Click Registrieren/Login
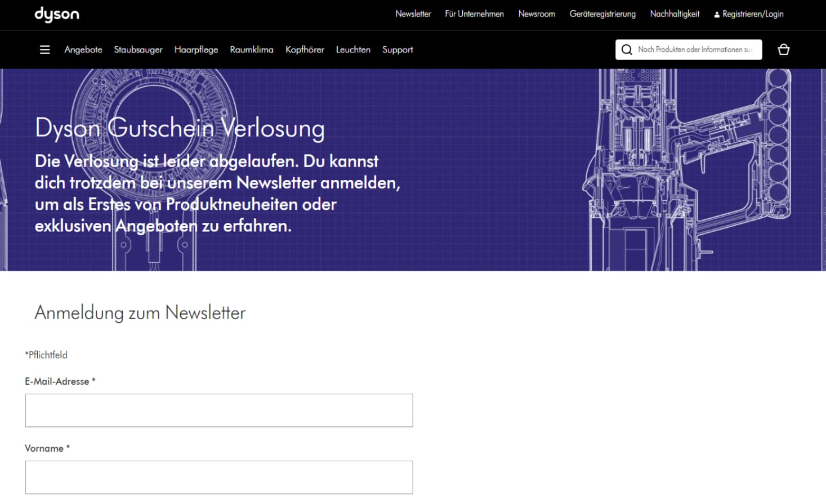Viewport: 826px width, 504px height. [753, 14]
